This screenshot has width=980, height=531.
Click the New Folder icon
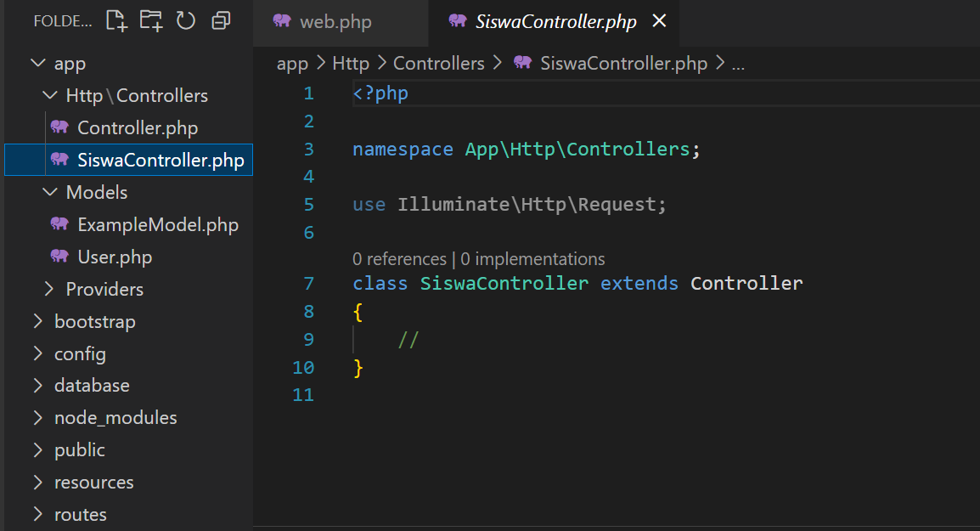[x=151, y=21]
